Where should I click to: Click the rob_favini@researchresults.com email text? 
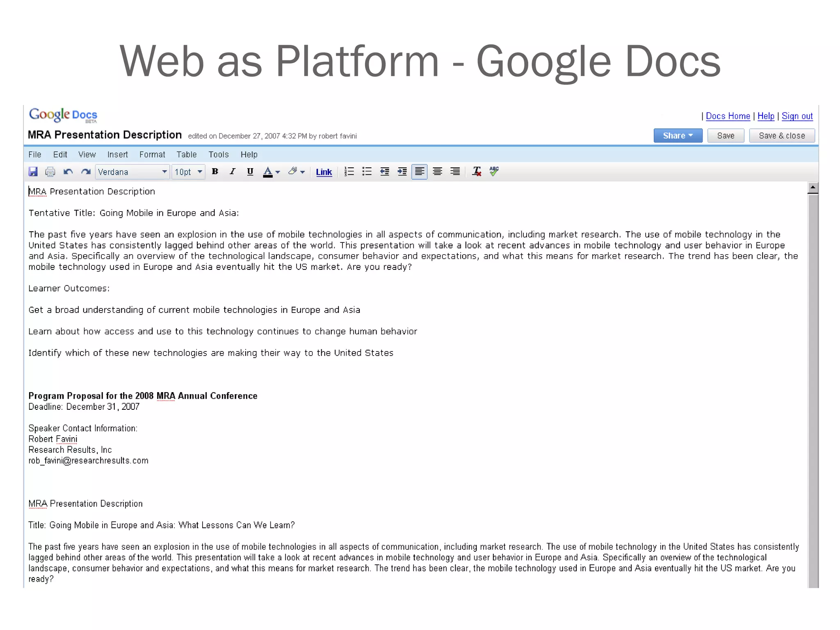coord(88,461)
